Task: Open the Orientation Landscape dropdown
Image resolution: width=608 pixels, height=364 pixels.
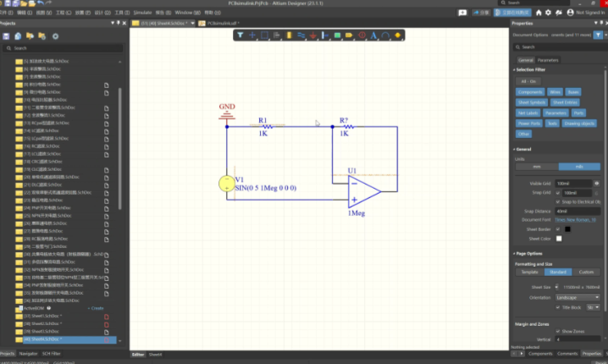Action: (578, 297)
